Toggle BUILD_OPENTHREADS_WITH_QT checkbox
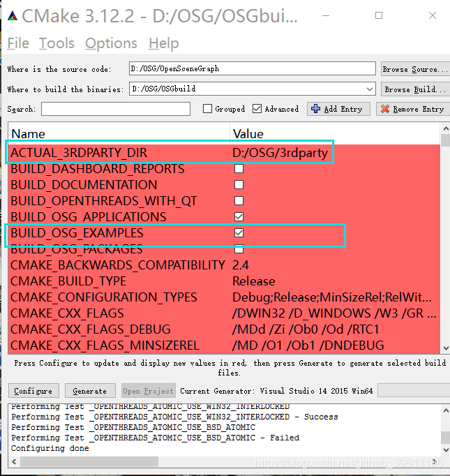This screenshot has height=476, width=450. point(239,201)
